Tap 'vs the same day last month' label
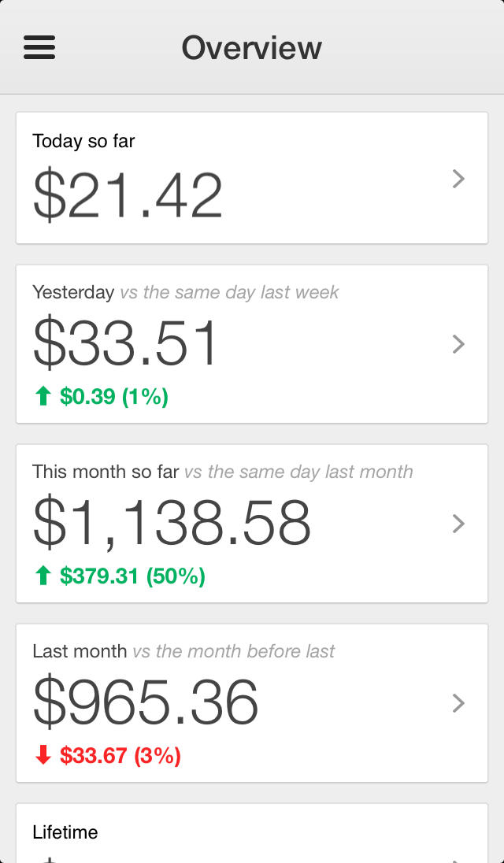The width and height of the screenshot is (504, 863). coord(298,472)
